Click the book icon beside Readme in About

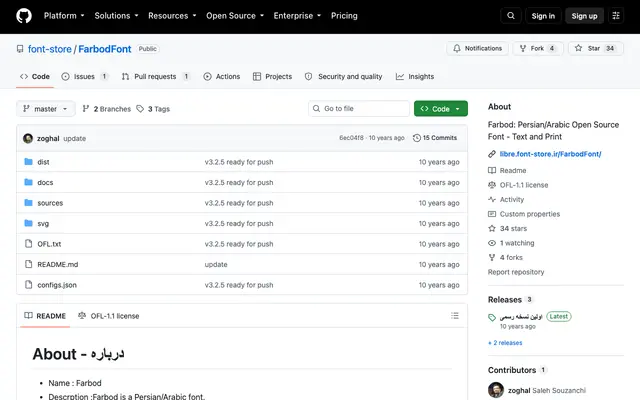click(x=492, y=171)
